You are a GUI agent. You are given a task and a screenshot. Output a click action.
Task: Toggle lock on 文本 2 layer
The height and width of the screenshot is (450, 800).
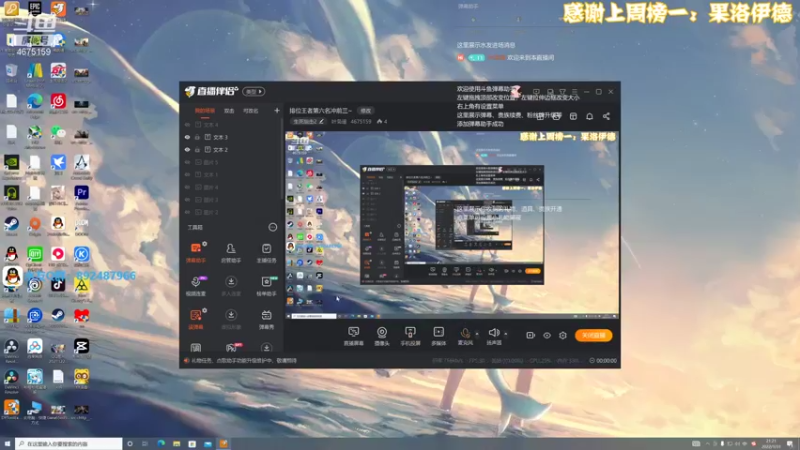[x=197, y=149]
